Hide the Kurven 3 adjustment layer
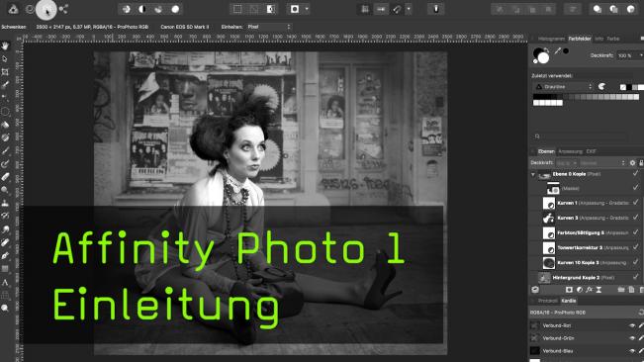The width and height of the screenshot is (644, 362). 635,218
